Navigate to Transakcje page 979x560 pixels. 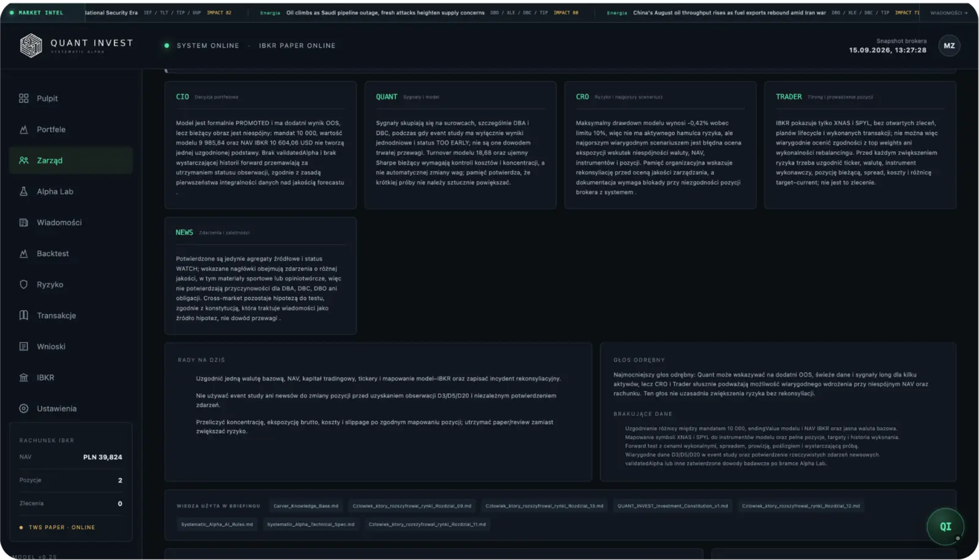click(71, 315)
